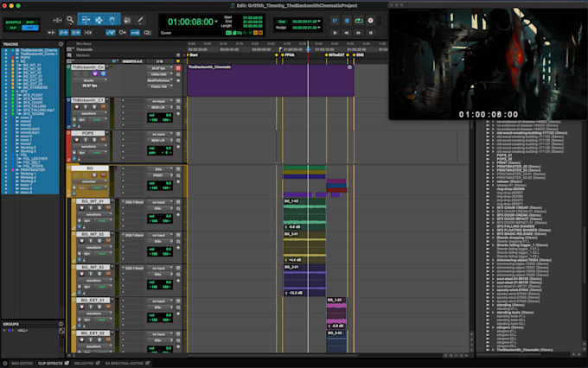Open the main counter dropdown arrow
The height and width of the screenshot is (368, 588).
[216, 22]
